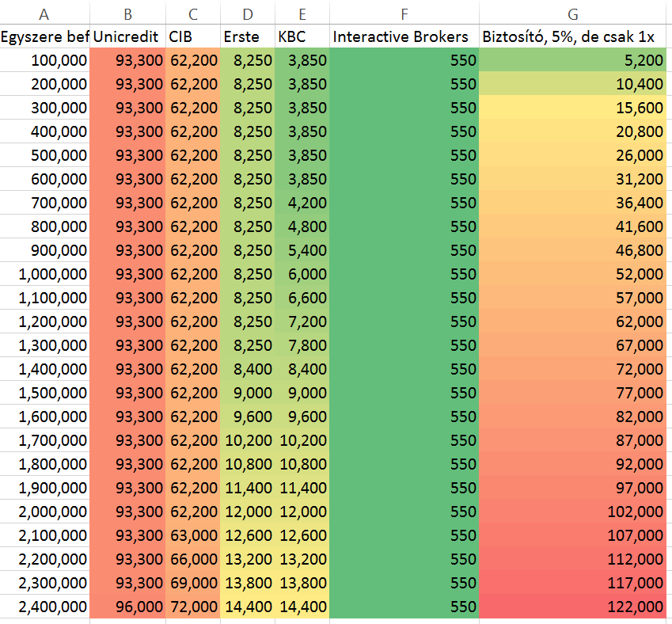Screen dimensions: 672x624
Task: Select column A header
Action: 44,13
